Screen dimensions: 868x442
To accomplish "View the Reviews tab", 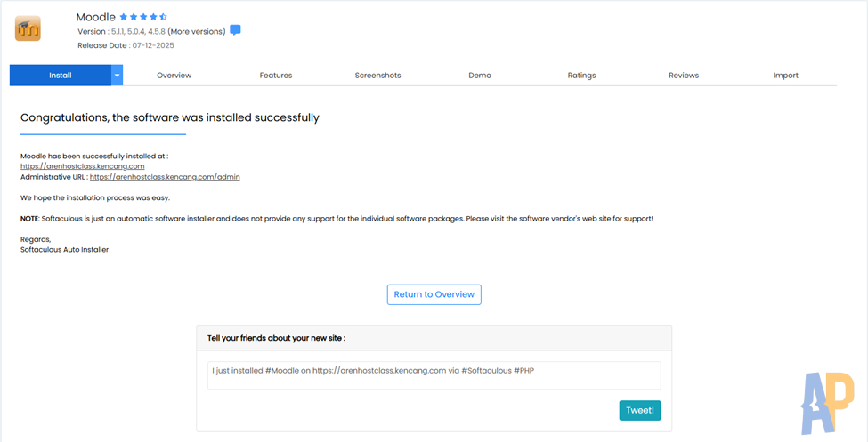I will pyautogui.click(x=684, y=76).
